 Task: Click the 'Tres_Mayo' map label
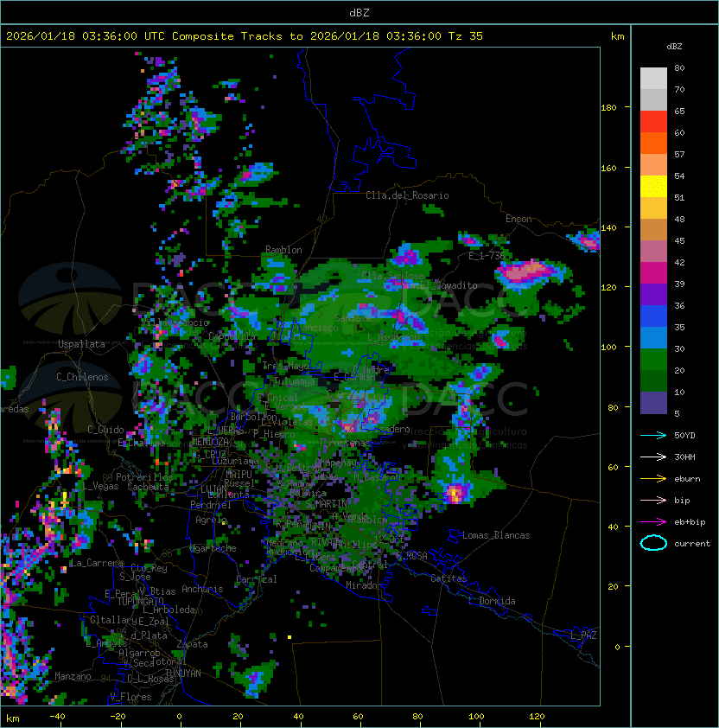(285, 366)
